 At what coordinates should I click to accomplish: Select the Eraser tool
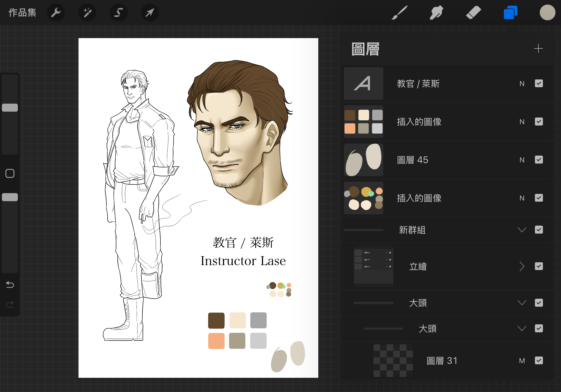coord(473,12)
